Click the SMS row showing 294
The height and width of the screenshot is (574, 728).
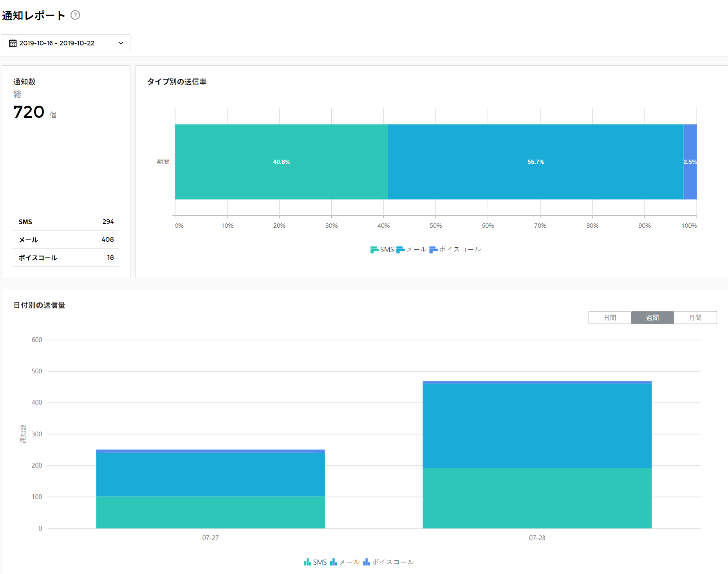click(66, 222)
